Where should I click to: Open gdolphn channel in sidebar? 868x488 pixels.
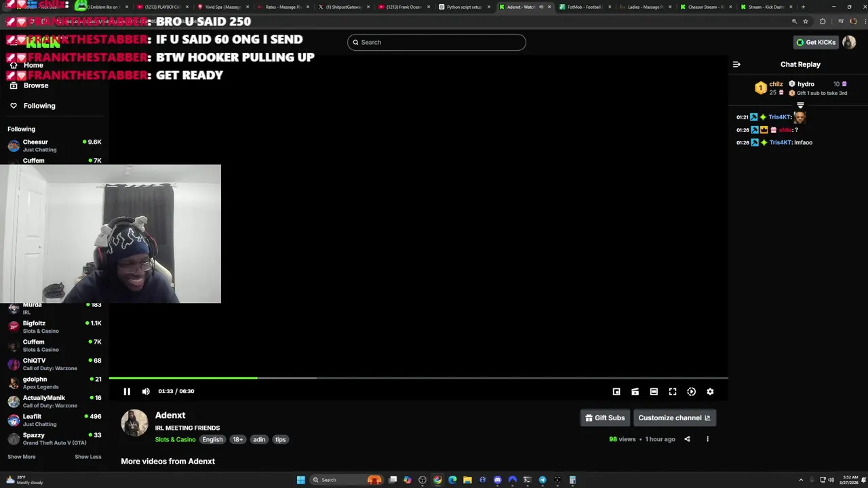click(54, 383)
